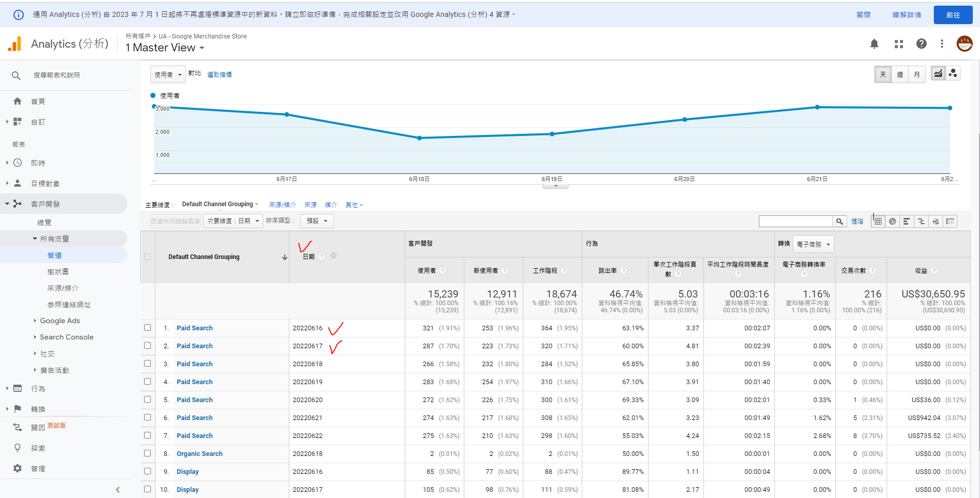Image resolution: width=980 pixels, height=498 pixels.
Task: Toggle the select-all checkbox in table header
Action: tap(148, 257)
